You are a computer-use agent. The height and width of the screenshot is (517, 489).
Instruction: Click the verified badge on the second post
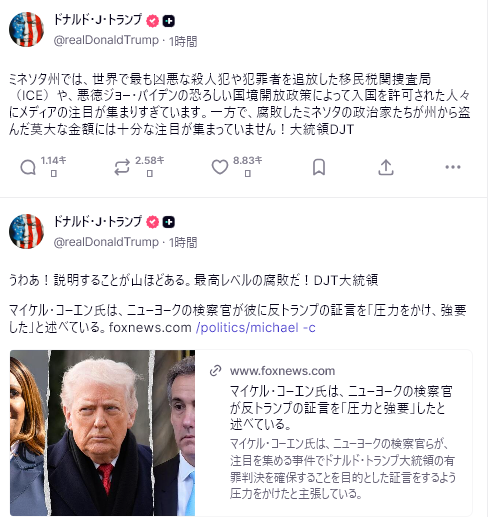[x=153, y=222]
